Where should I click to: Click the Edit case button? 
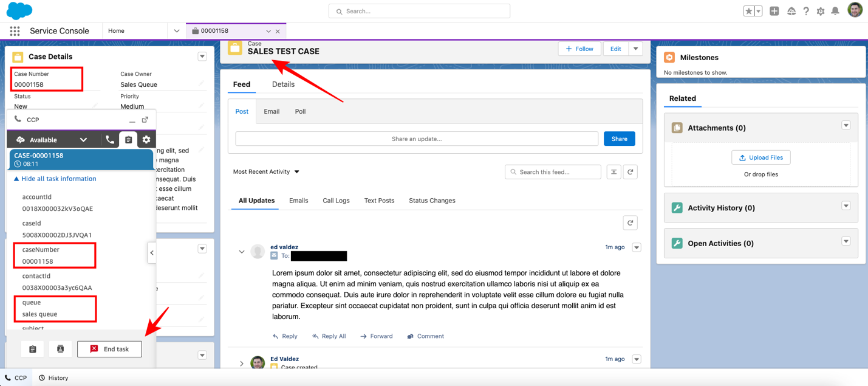(615, 49)
